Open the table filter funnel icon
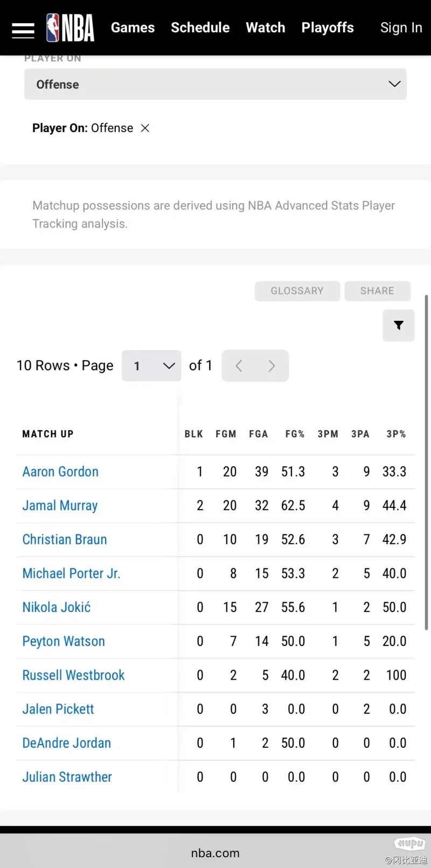The height and width of the screenshot is (868, 431). tap(399, 325)
